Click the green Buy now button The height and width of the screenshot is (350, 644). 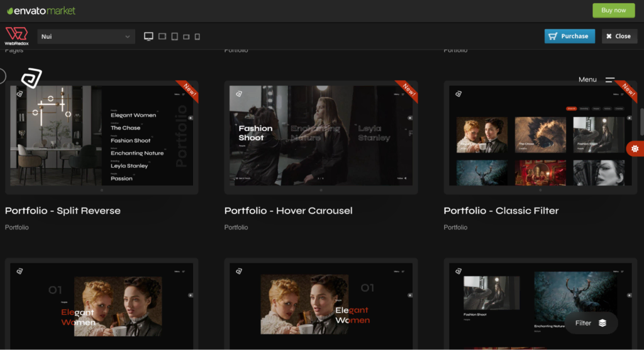[613, 10]
